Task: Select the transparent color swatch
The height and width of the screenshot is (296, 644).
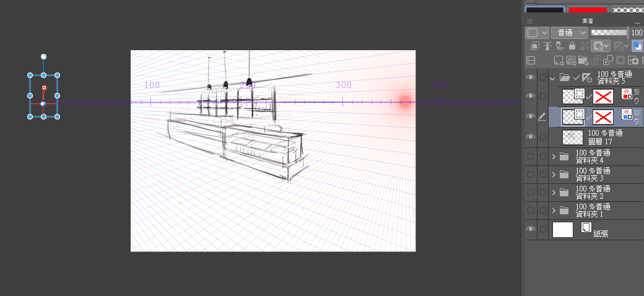Action: click(627, 10)
